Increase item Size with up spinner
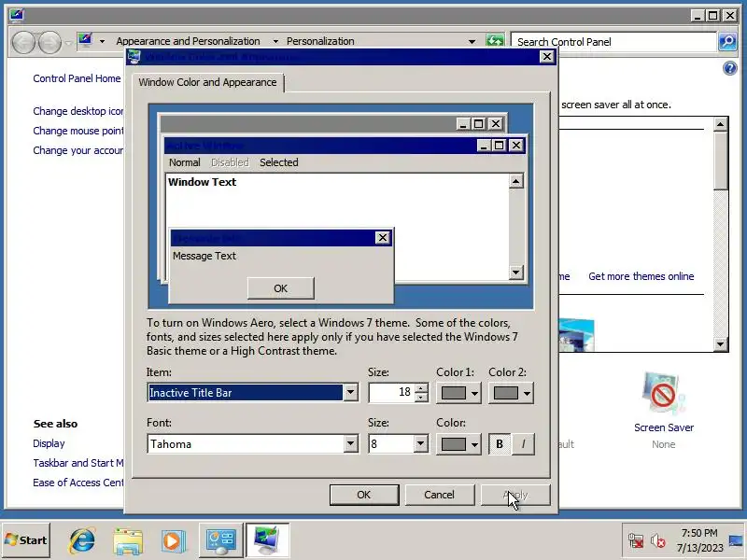The height and width of the screenshot is (560, 747). coord(421,387)
